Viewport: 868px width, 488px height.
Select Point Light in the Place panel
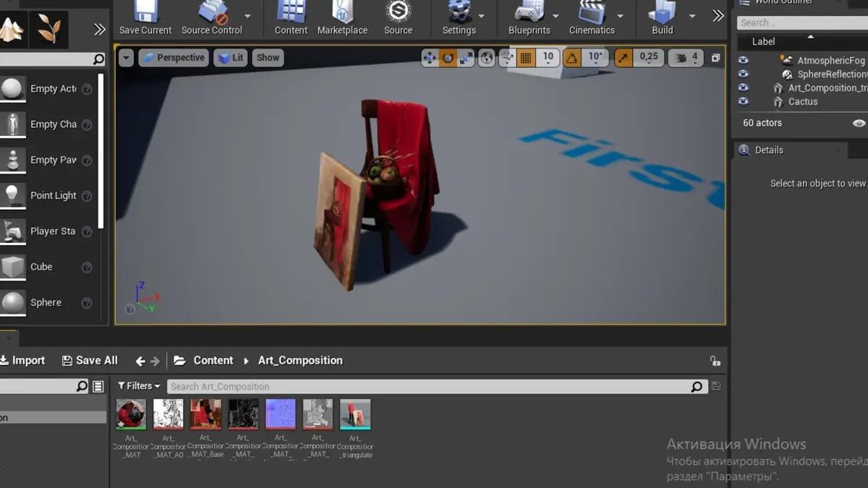click(x=48, y=196)
